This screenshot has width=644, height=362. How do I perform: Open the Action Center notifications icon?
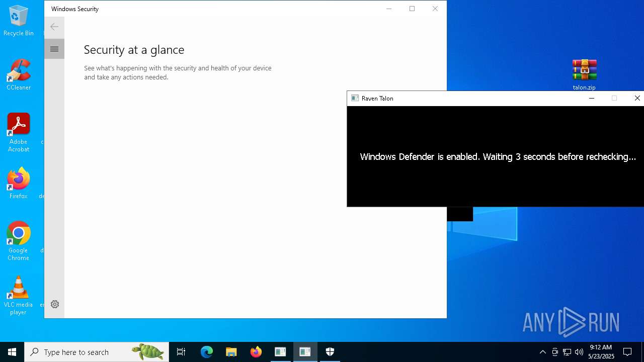pyautogui.click(x=627, y=352)
